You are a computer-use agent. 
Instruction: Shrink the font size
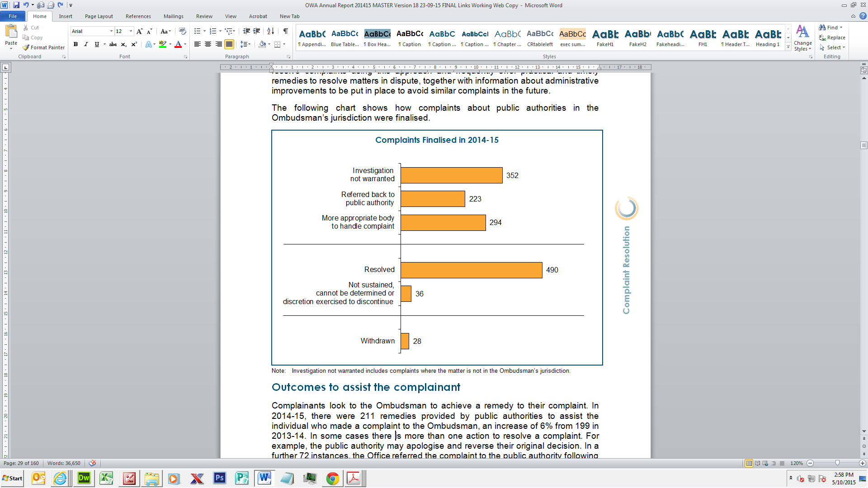[150, 31]
